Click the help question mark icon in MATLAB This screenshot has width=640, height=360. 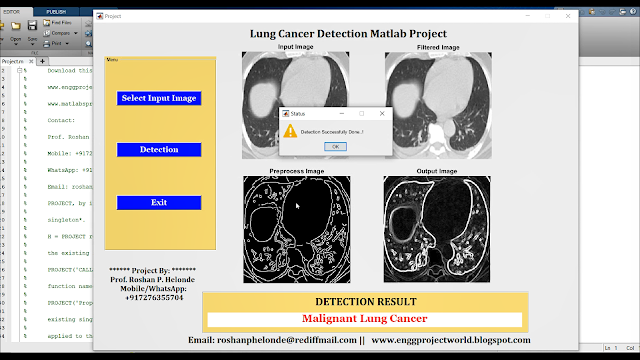pos(633,11)
